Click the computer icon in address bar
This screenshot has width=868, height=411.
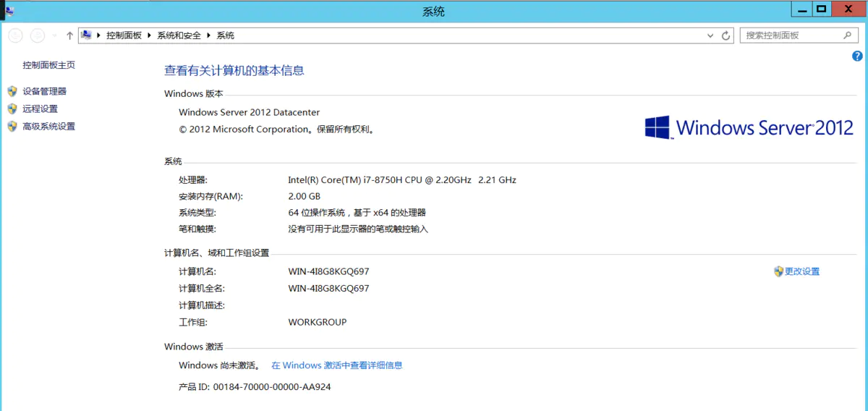[x=87, y=35]
